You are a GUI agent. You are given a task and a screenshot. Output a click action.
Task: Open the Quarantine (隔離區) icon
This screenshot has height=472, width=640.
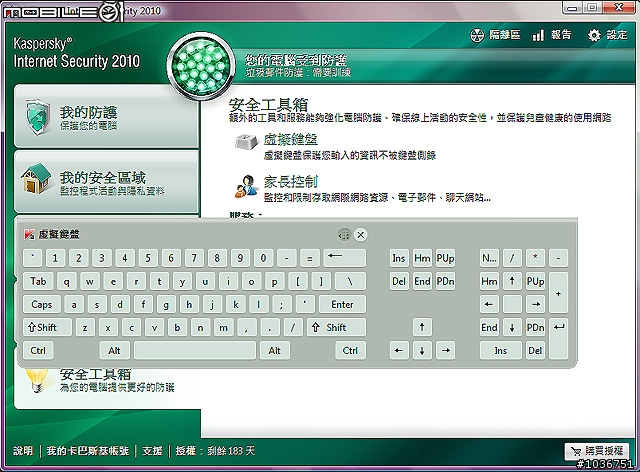tap(477, 35)
